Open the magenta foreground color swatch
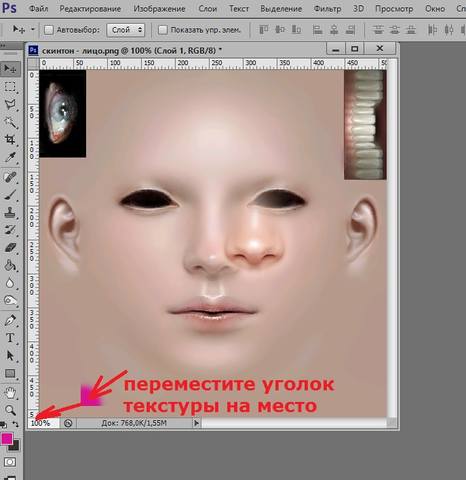The height and width of the screenshot is (480, 466). [x=7, y=439]
